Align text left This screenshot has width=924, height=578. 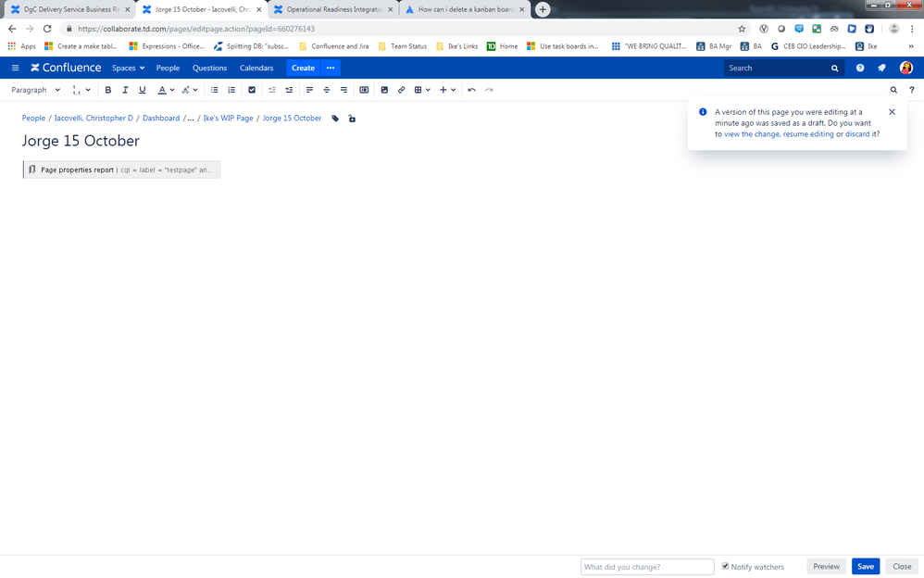tap(309, 90)
